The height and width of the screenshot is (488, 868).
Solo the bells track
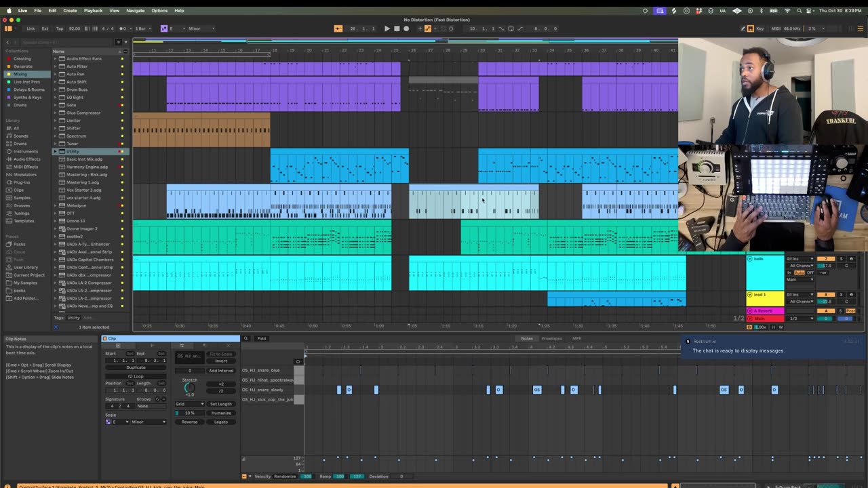click(x=842, y=259)
